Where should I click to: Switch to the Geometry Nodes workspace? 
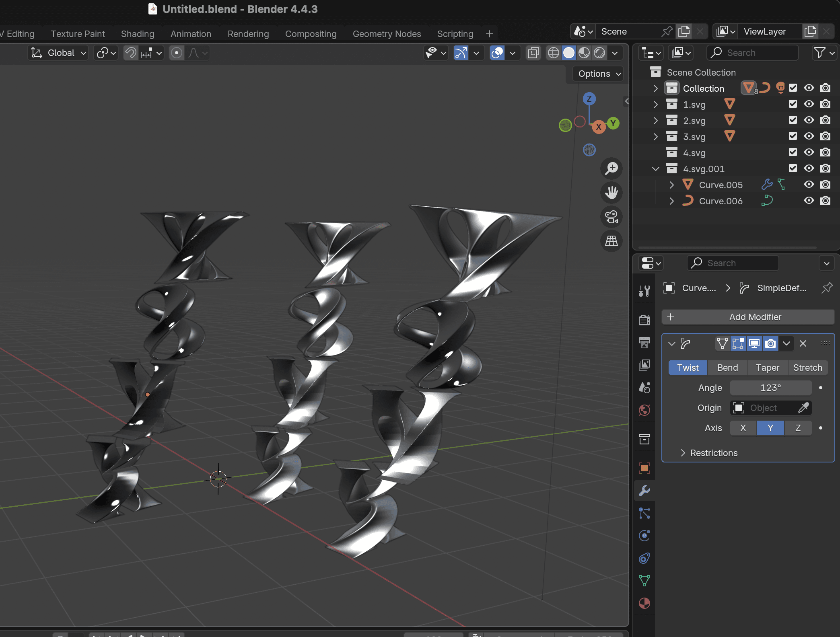click(x=387, y=34)
